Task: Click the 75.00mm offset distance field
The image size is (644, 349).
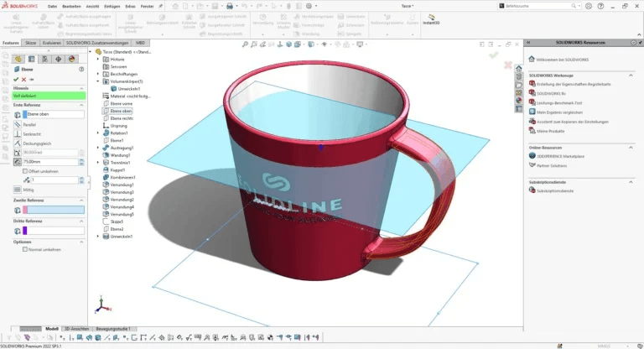Action: 49,162
